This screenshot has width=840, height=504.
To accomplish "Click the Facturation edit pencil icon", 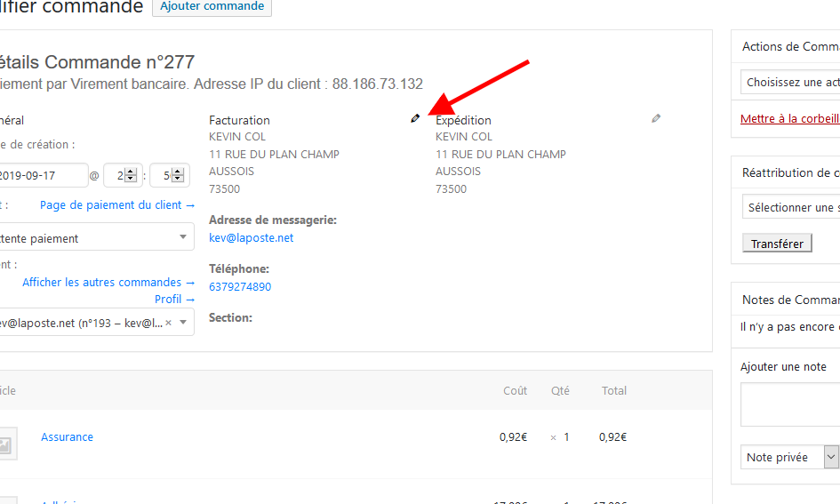I will [415, 118].
